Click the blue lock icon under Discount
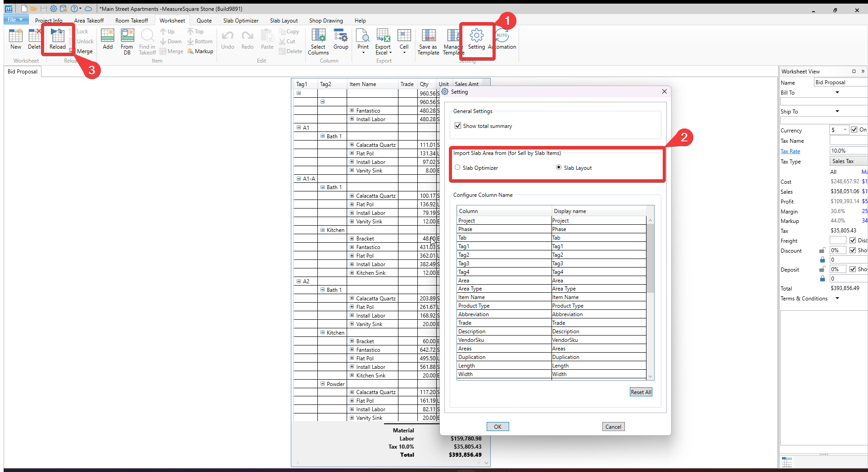Viewport: 868px width, 472px height. coord(823,260)
